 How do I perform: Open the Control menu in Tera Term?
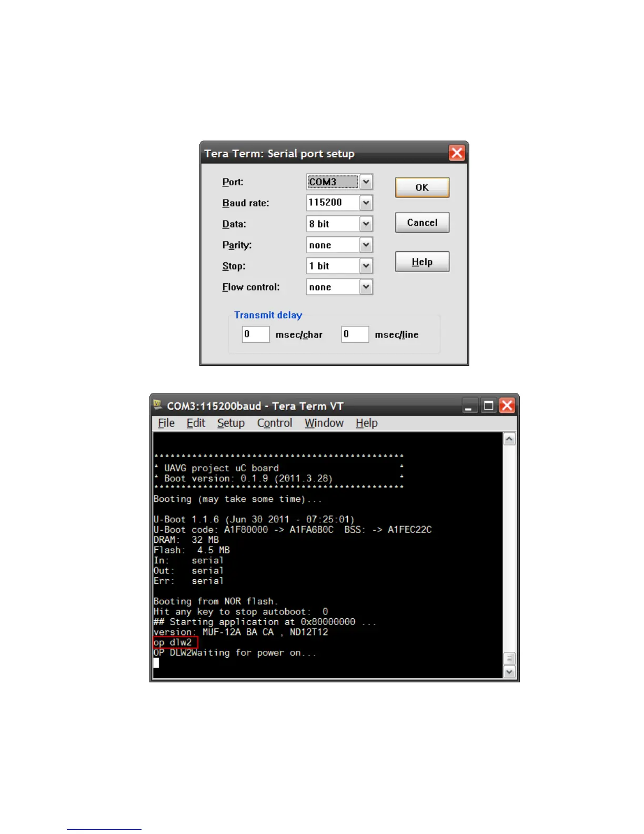pyautogui.click(x=275, y=423)
